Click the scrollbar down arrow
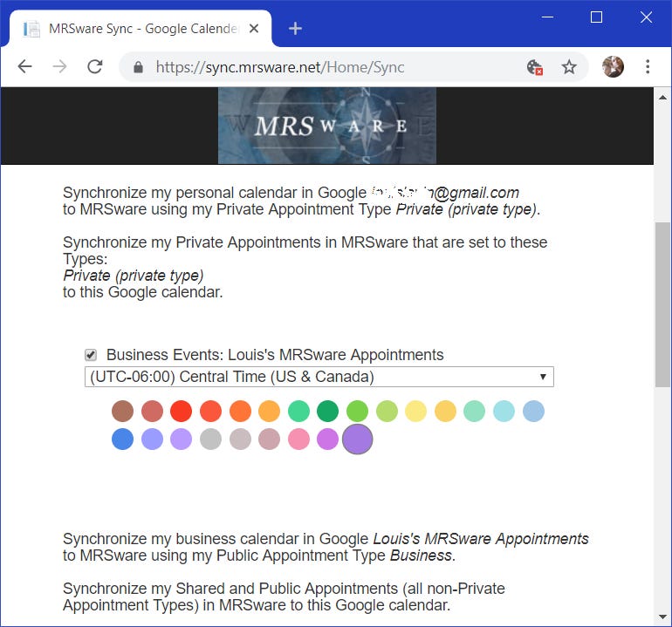The width and height of the screenshot is (672, 627). tap(662, 617)
